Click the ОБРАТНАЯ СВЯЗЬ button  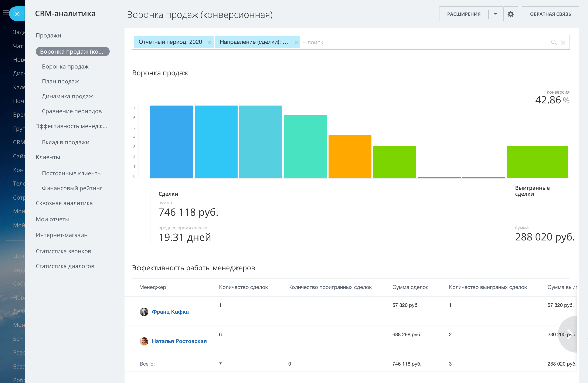click(x=550, y=14)
